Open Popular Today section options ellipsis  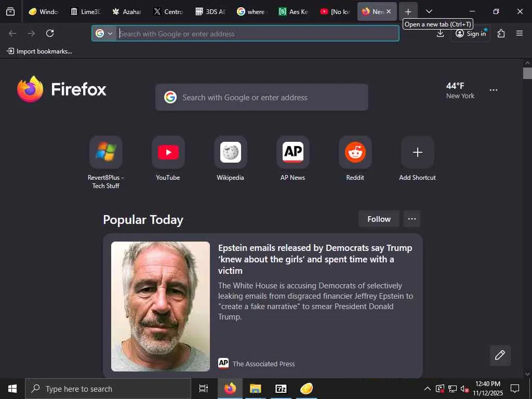tap(412, 219)
